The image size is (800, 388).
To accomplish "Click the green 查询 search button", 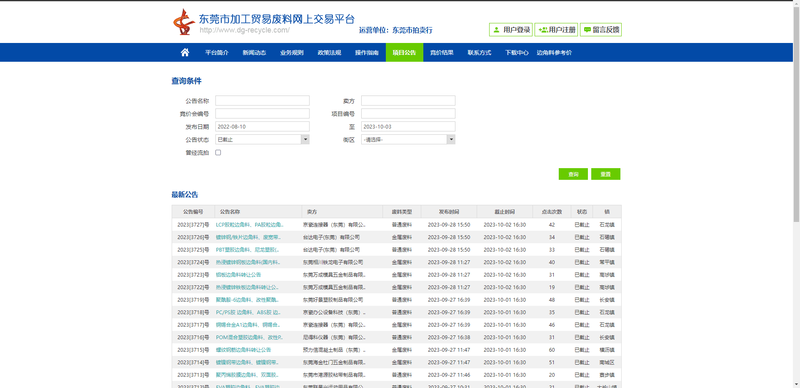I will coord(573,174).
